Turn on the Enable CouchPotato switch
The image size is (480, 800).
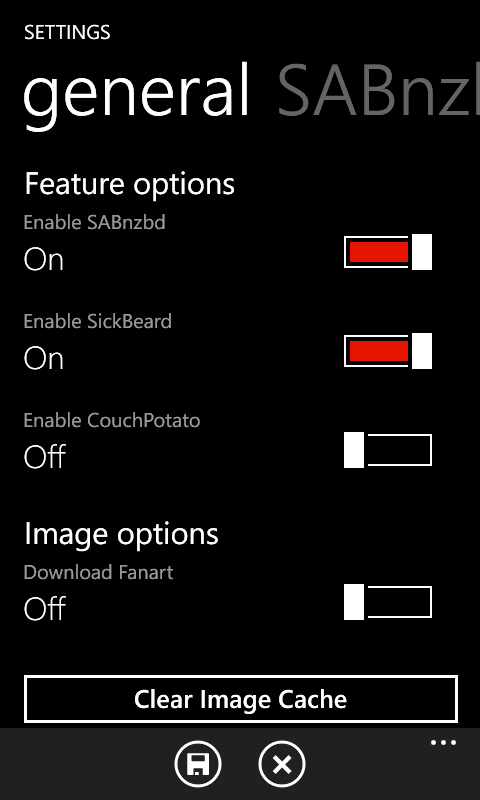point(388,450)
